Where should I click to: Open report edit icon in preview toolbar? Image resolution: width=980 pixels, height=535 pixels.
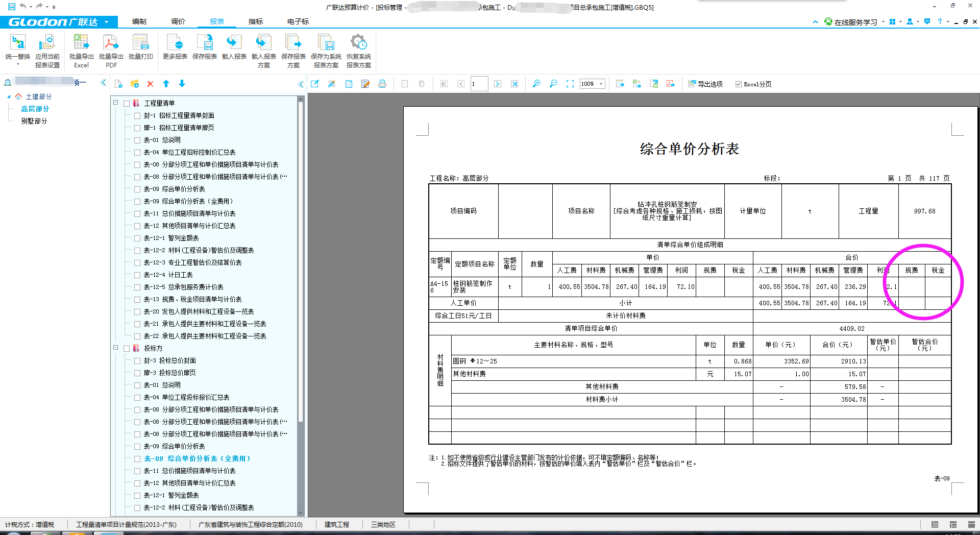click(x=315, y=84)
